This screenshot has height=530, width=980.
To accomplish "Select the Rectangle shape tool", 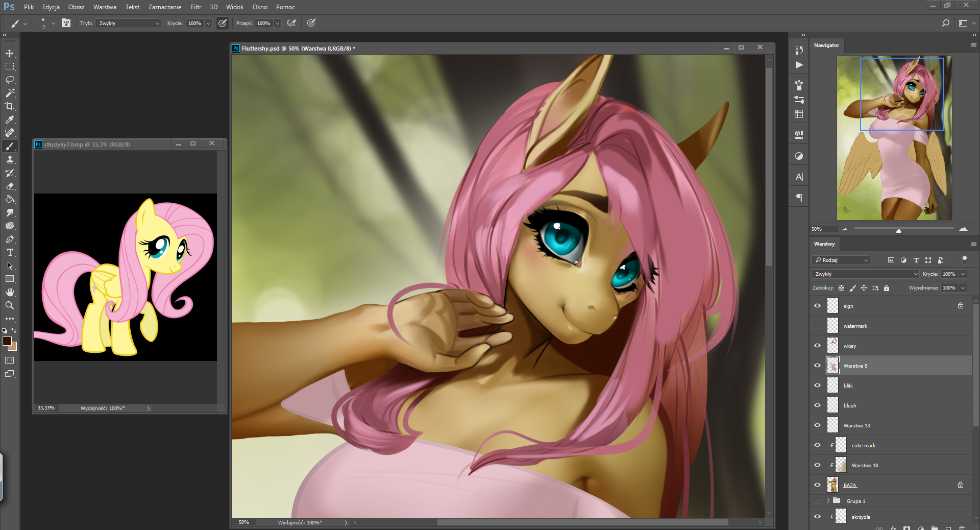I will (x=10, y=279).
